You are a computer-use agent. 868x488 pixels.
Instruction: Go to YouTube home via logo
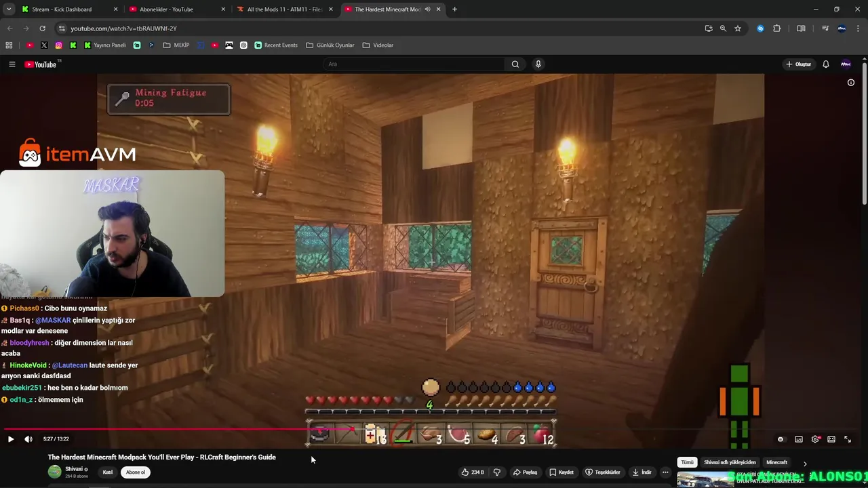pos(41,64)
